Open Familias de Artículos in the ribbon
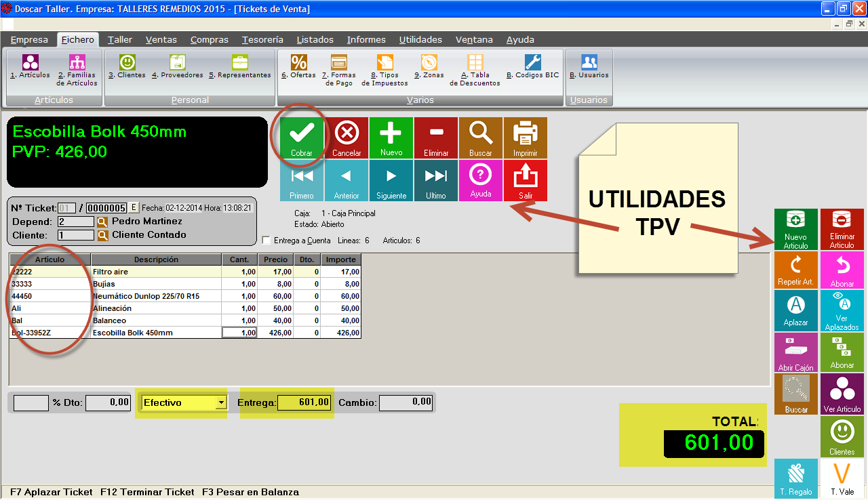The height and width of the screenshot is (500, 868). point(77,70)
